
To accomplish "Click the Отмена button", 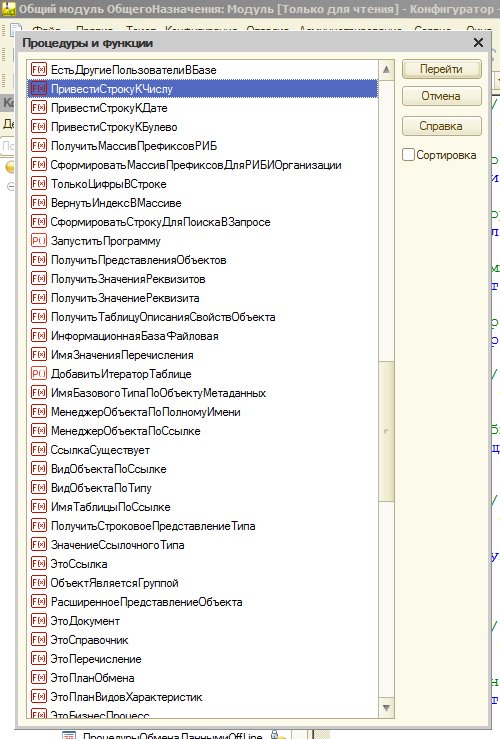I will 442,96.
